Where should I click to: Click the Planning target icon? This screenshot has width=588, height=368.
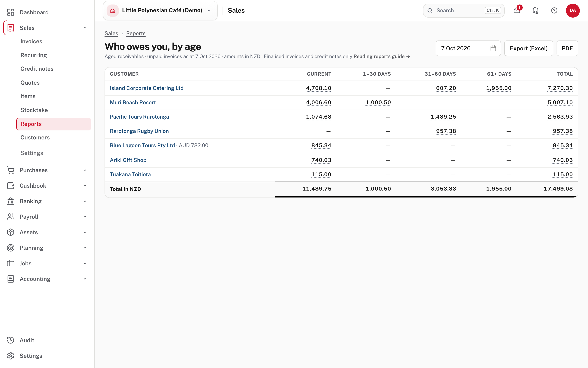pyautogui.click(x=10, y=248)
